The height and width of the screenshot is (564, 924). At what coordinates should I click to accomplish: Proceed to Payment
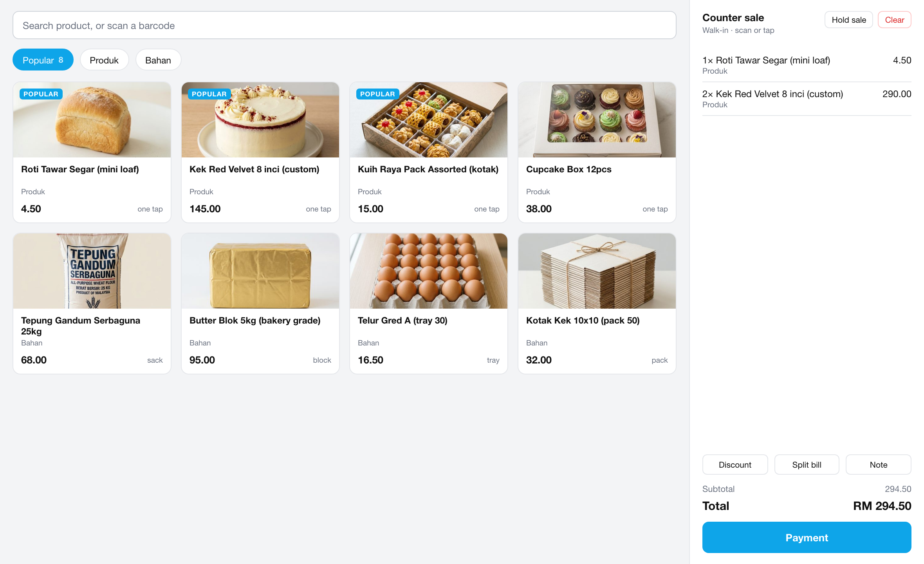pos(807,537)
